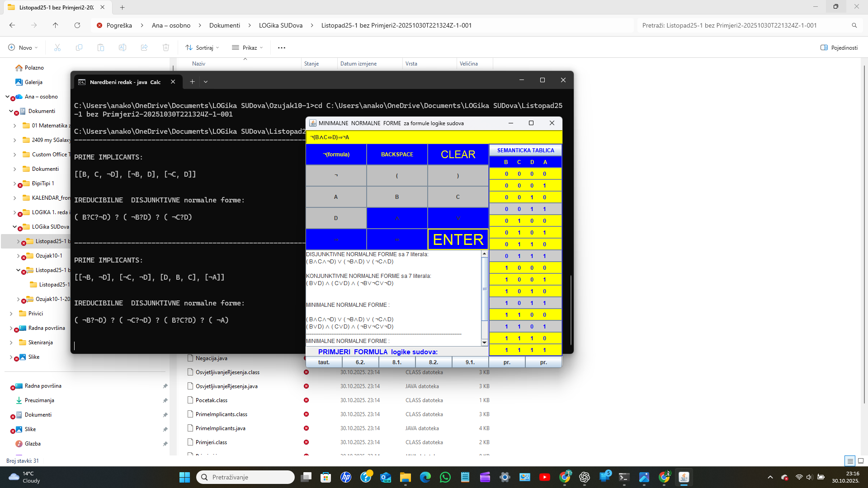Switch to large icons view in status bar

[x=860, y=460]
